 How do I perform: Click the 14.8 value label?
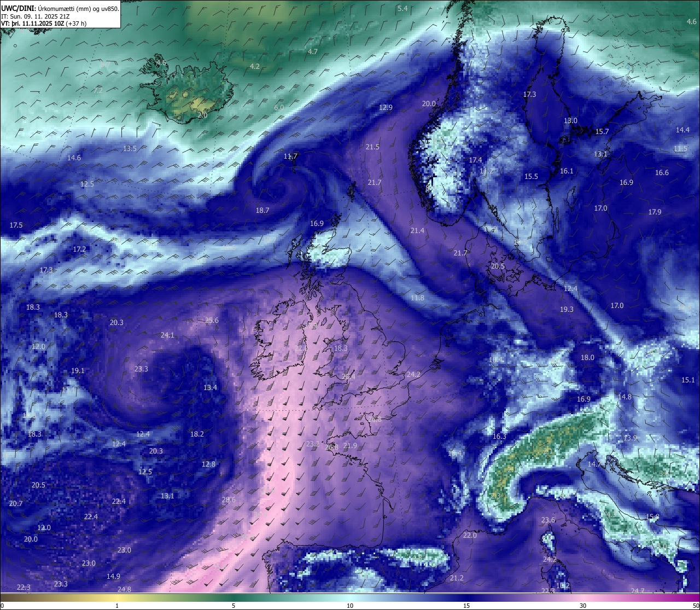coord(625,397)
